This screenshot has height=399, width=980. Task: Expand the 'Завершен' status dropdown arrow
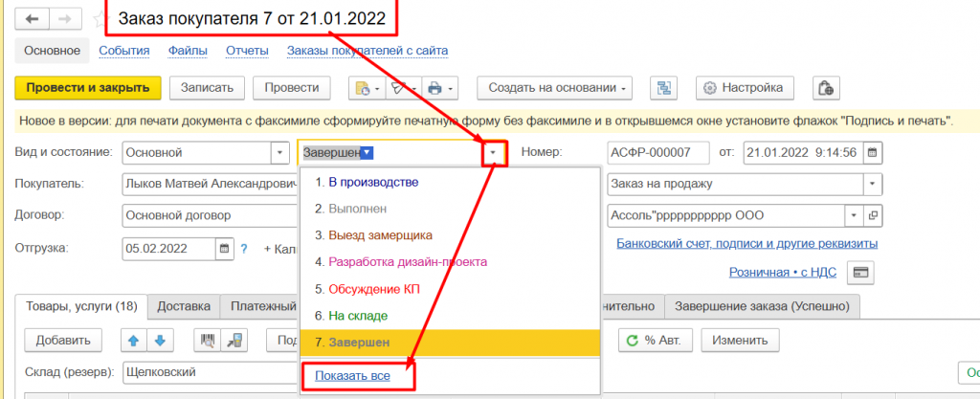point(494,152)
